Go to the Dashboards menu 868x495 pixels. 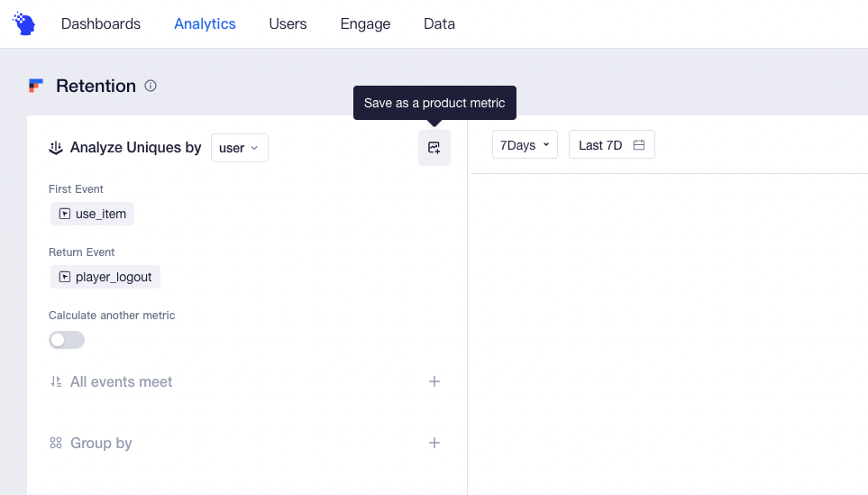point(101,23)
